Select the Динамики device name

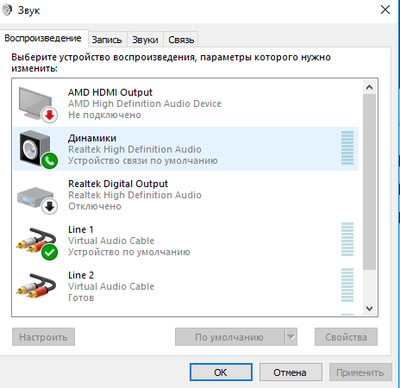[92, 138]
